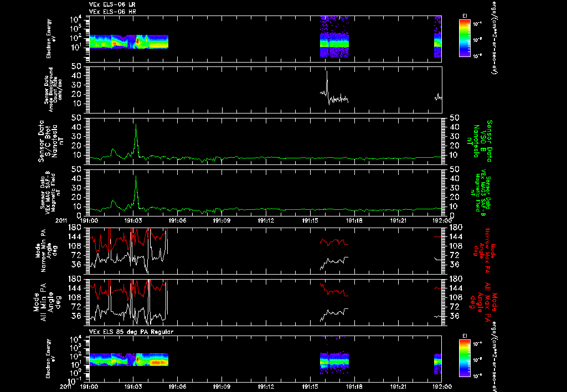Click the 'VEx ELS-06 HR' title label
This screenshot has width=567, height=392.
coord(112,12)
